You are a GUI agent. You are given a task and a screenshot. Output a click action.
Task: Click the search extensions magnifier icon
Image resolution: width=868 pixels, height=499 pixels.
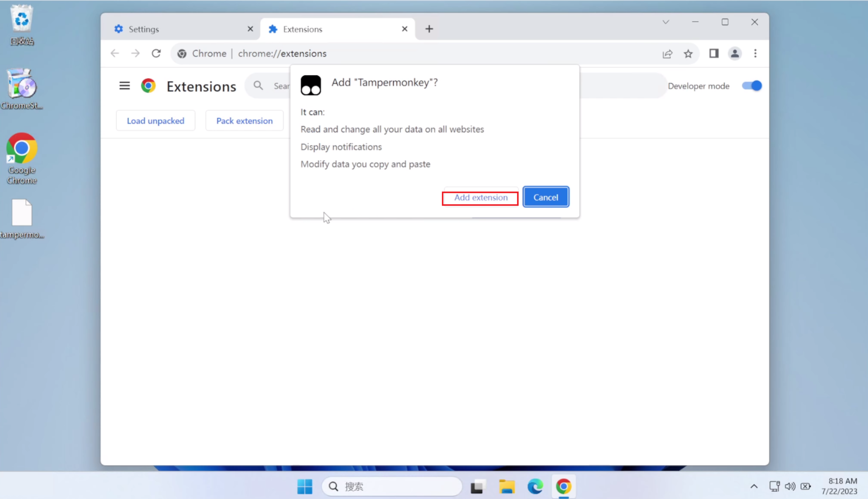coord(258,86)
